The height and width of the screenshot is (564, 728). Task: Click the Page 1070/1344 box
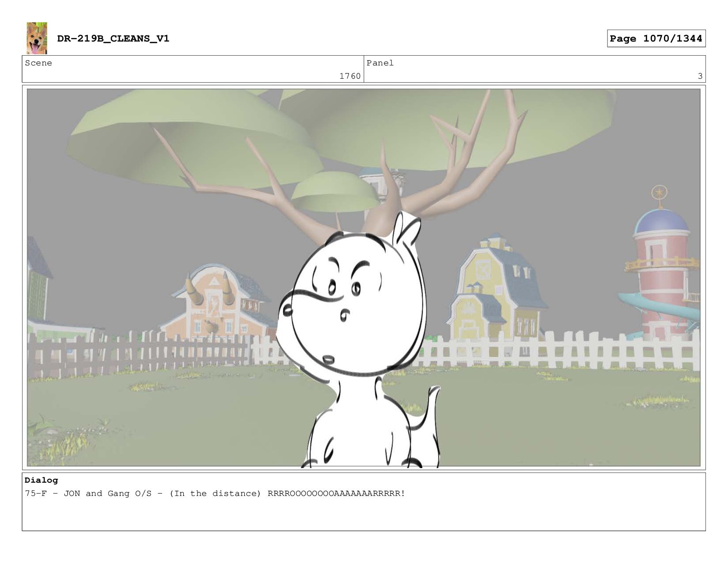click(656, 38)
